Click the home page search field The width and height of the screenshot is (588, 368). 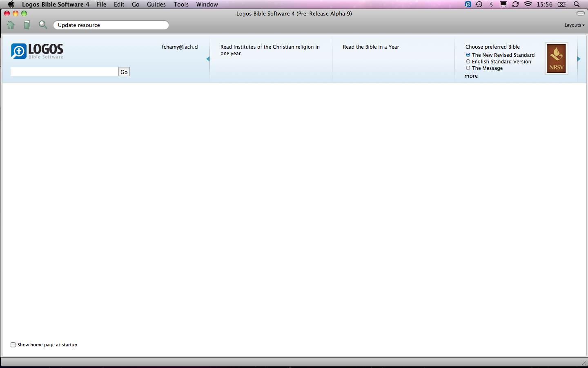tap(65, 72)
